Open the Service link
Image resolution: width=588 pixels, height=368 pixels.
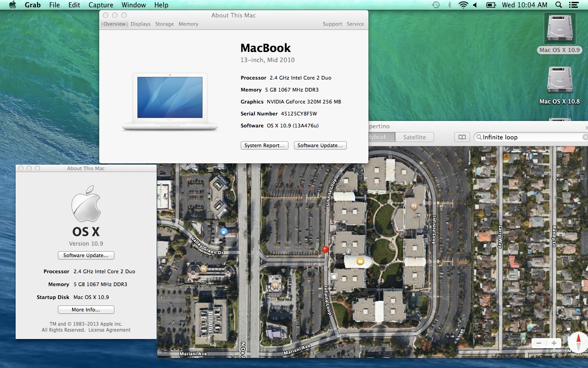pos(355,24)
